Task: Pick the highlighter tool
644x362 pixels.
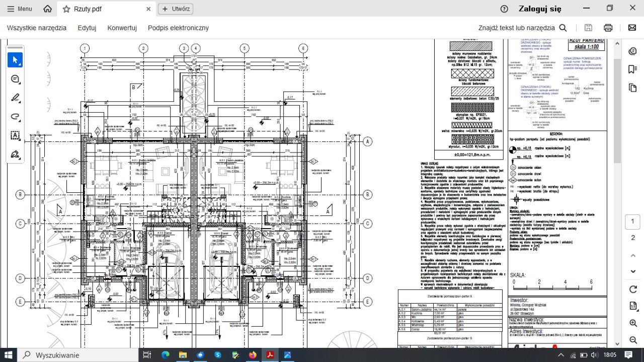Action: coord(15,98)
